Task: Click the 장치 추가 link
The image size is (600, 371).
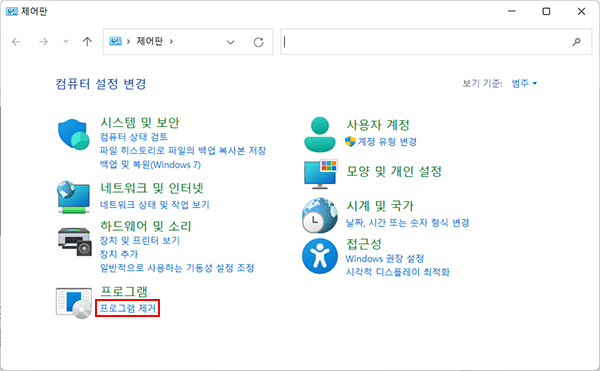Action: (119, 254)
